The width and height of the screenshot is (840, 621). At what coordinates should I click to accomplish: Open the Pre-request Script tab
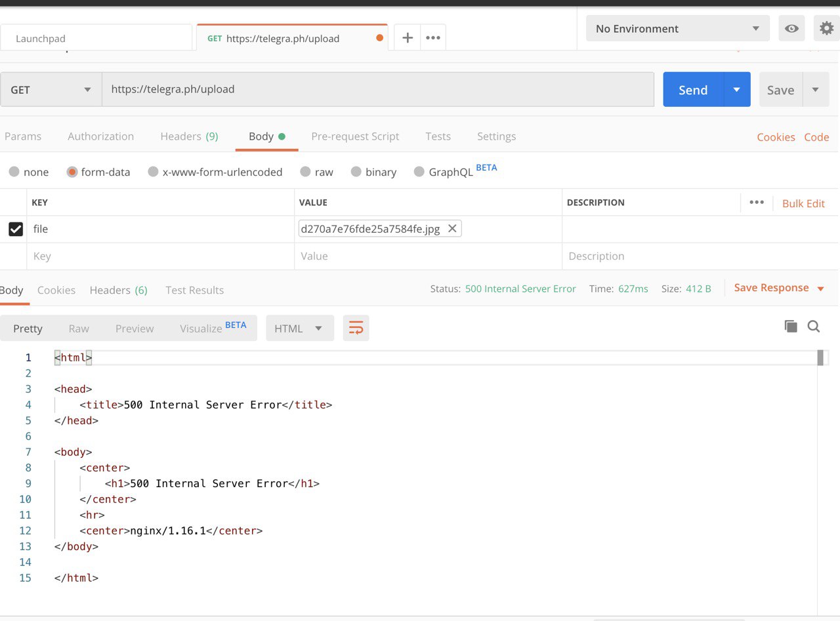[x=355, y=136]
